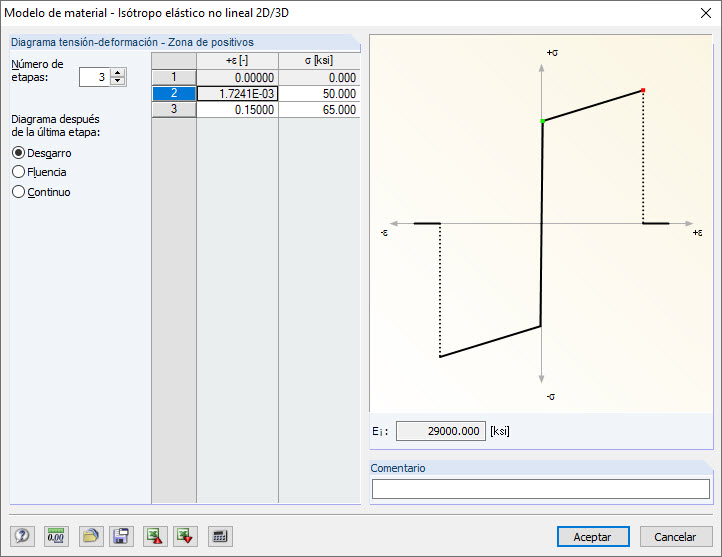
Task: Import table from Excel icon
Action: coord(186,536)
